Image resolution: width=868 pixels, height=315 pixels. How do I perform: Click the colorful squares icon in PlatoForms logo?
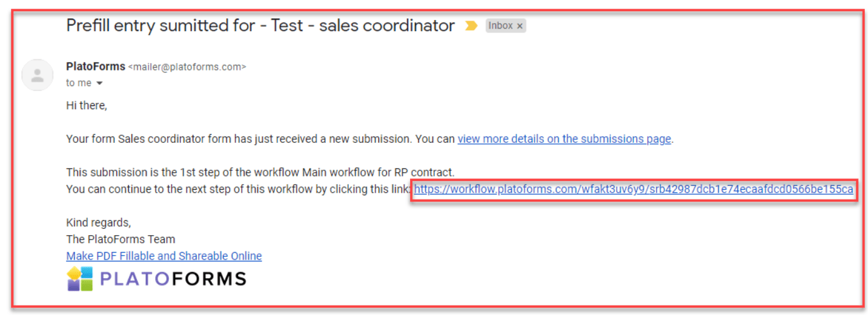pyautogui.click(x=80, y=279)
